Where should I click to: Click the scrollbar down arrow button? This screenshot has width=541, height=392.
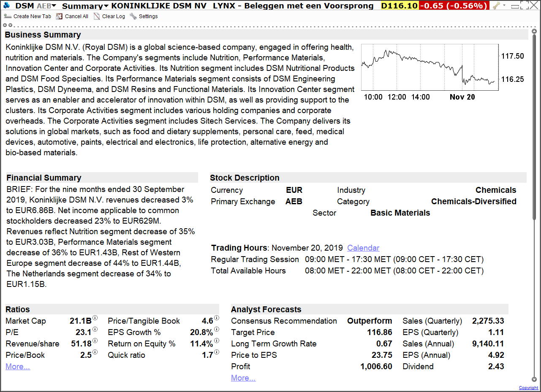[x=534, y=379]
